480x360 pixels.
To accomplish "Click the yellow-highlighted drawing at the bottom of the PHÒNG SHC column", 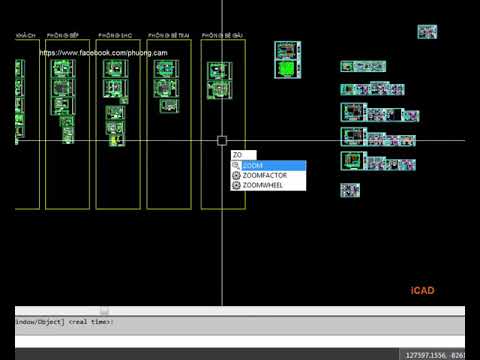I will (x=117, y=141).
